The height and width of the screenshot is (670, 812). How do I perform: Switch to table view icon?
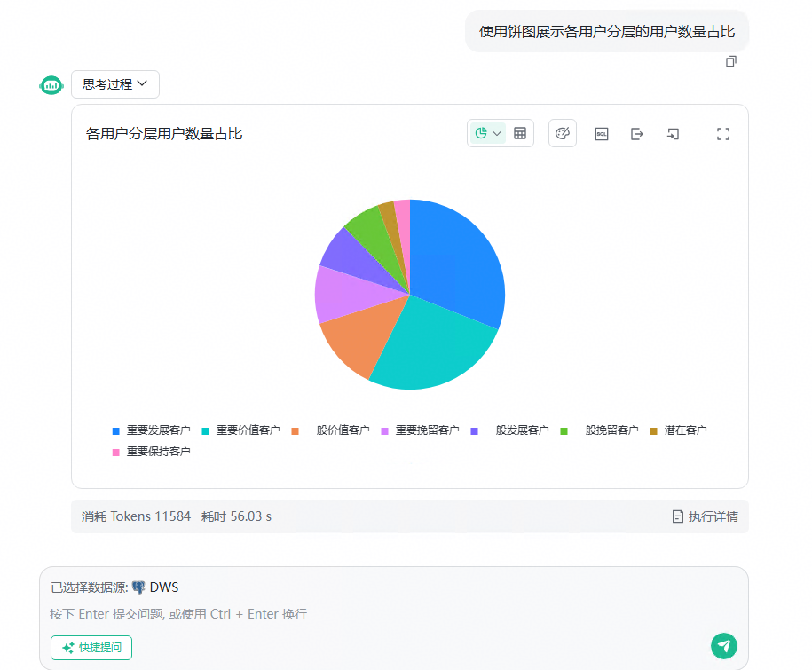(520, 134)
